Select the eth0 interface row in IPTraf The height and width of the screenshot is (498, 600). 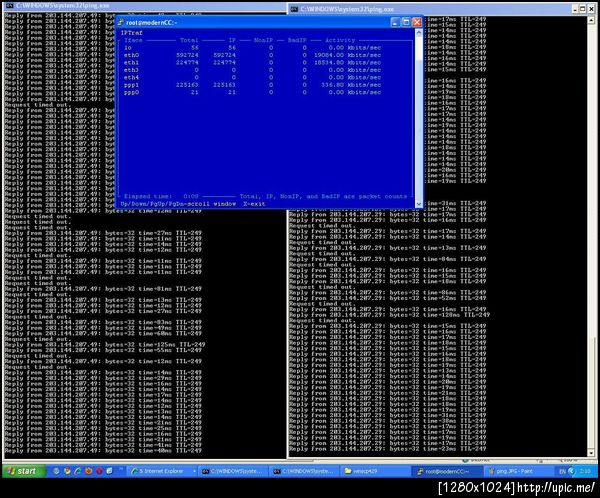(x=253, y=55)
